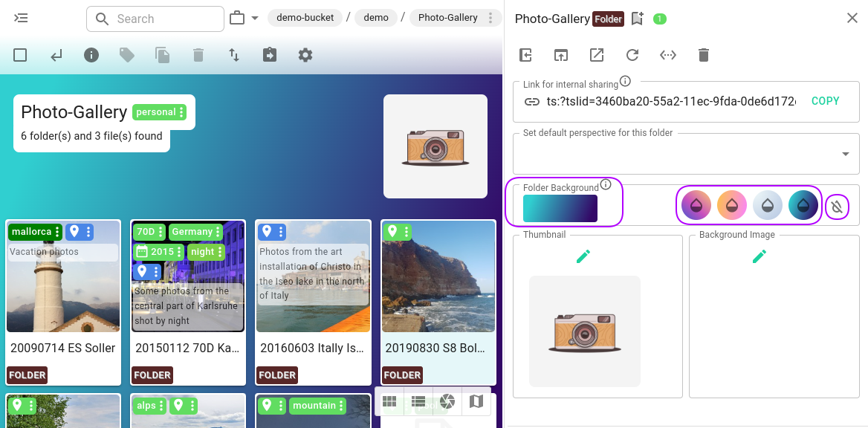Check the select-all square in the toolbar
Screen dimensions: 868x428
point(20,55)
